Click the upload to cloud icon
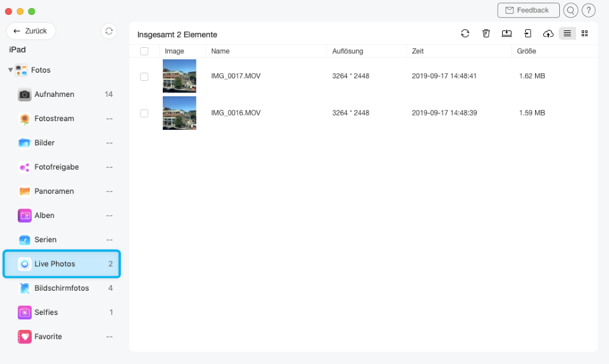 pyautogui.click(x=547, y=34)
